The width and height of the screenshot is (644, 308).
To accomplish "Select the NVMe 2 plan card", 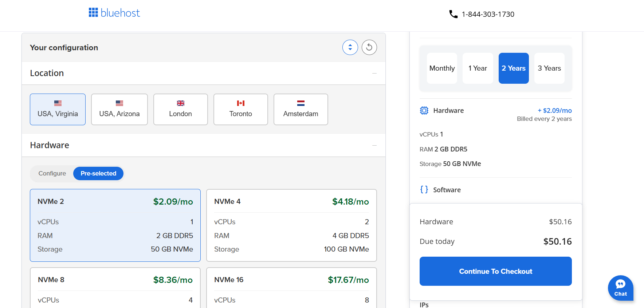I will (x=115, y=225).
